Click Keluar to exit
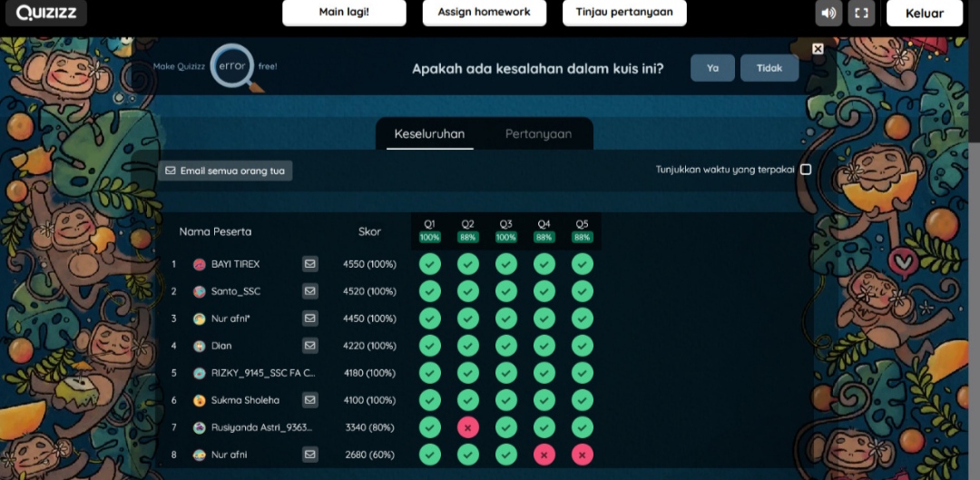The width and height of the screenshot is (980, 480). 924,14
